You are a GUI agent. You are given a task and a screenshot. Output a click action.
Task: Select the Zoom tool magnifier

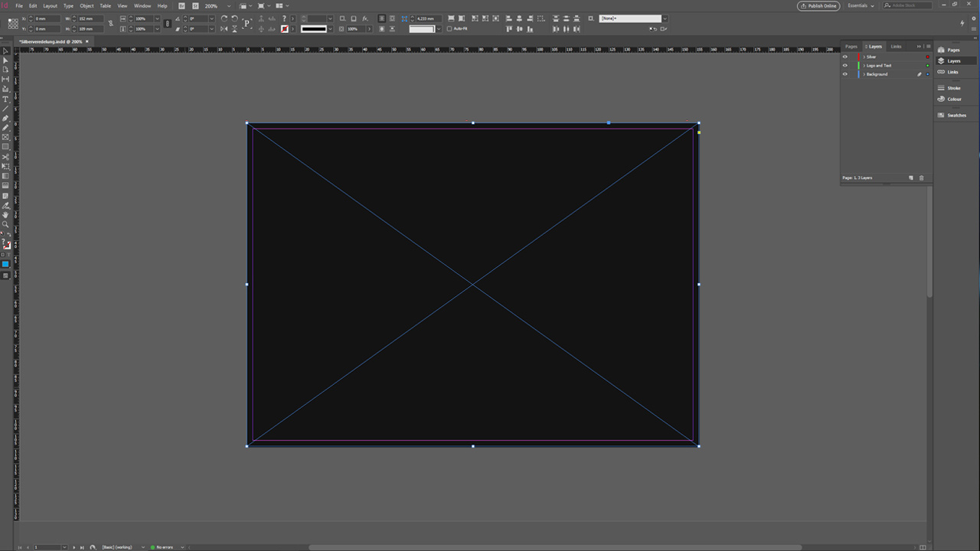pos(5,224)
